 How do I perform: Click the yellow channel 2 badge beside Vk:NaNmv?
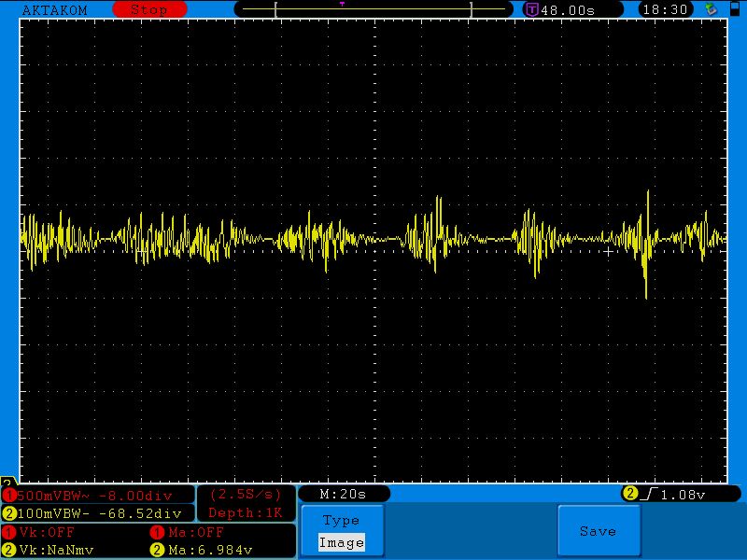tap(9, 550)
